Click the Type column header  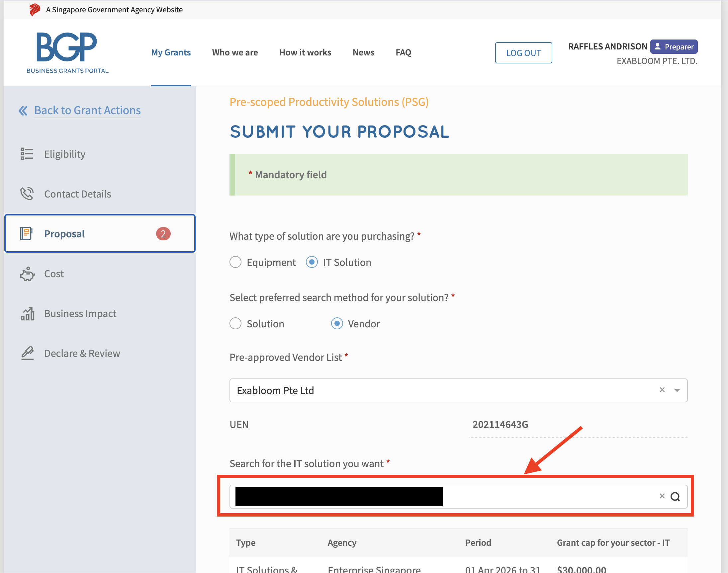point(246,542)
